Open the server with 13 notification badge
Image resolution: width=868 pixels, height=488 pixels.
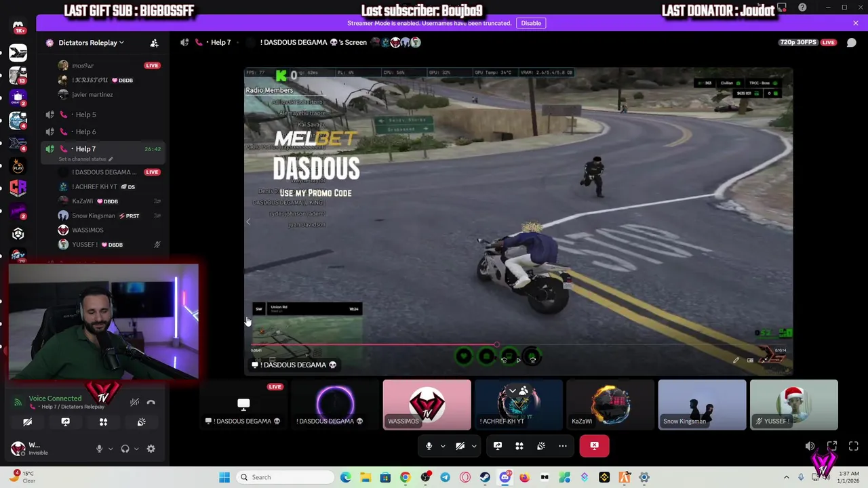click(x=18, y=75)
